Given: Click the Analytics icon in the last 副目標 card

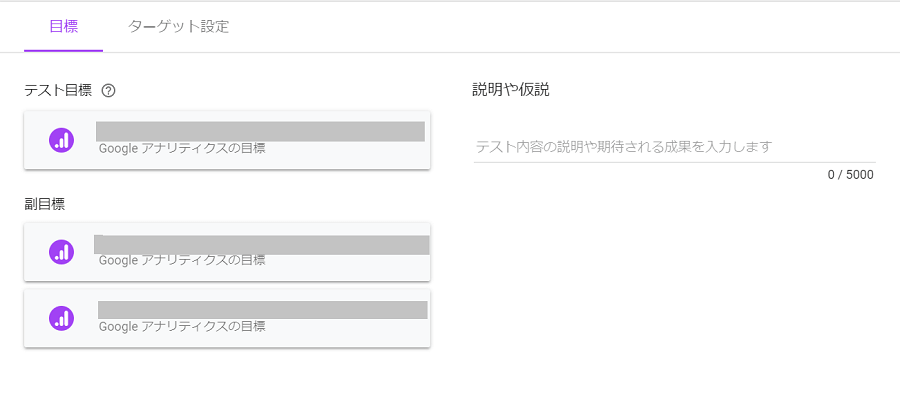Looking at the screenshot, I should click(61, 318).
